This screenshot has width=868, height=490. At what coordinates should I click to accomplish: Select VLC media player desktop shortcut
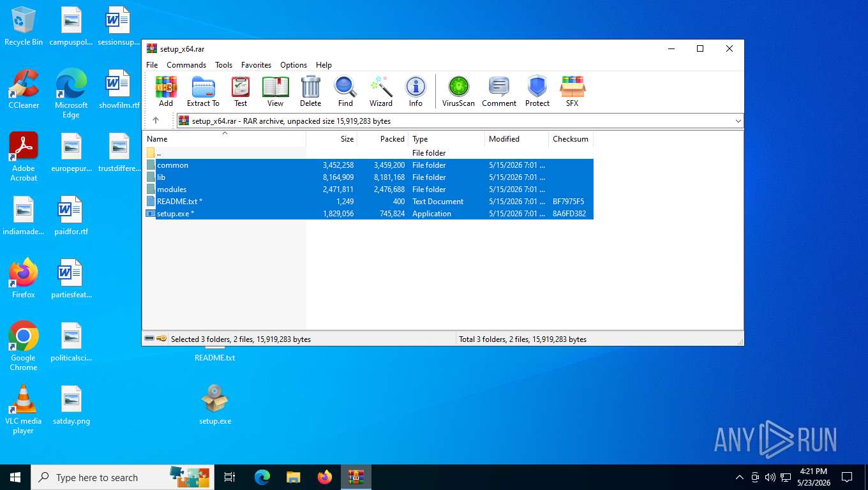[24, 410]
